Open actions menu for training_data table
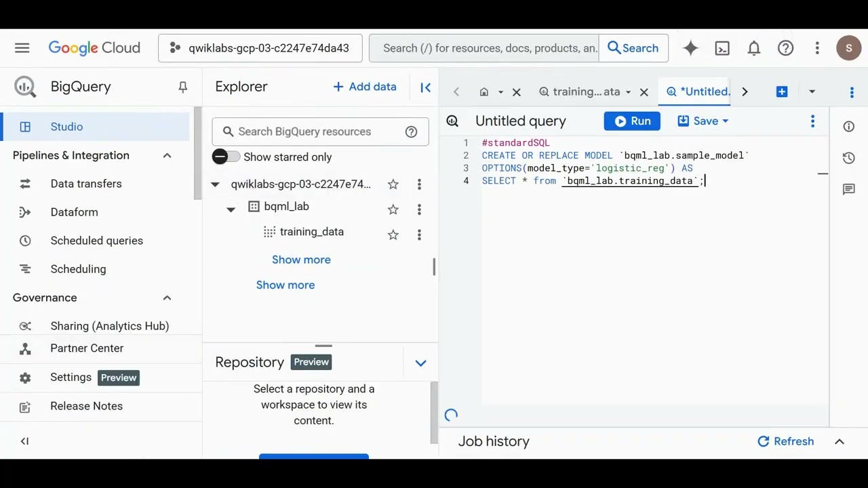Image resolution: width=868 pixels, height=488 pixels. (x=419, y=235)
